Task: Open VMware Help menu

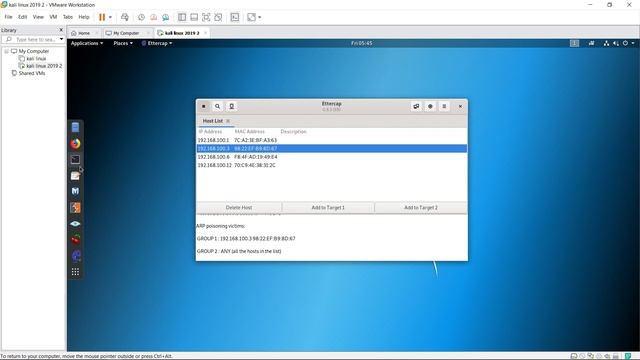Action: point(84,17)
